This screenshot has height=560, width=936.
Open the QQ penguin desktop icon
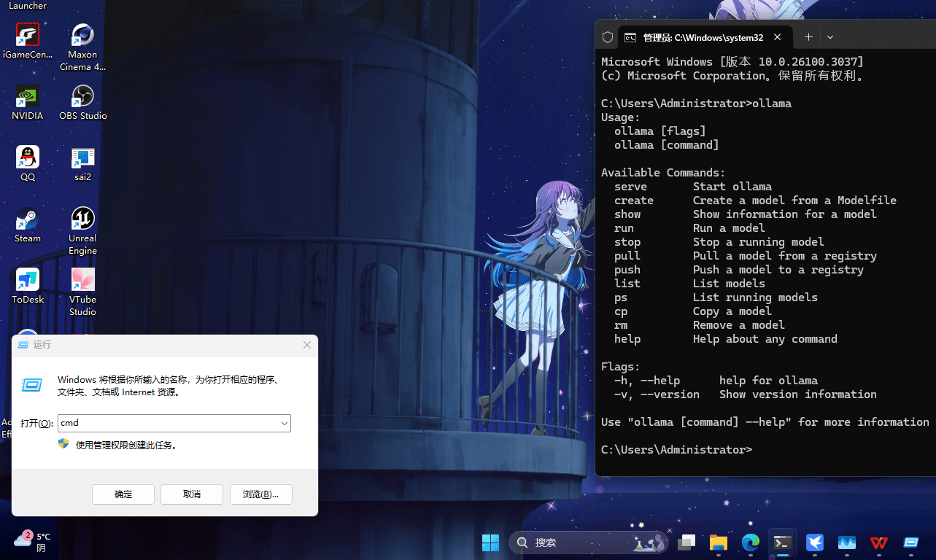coord(28,158)
